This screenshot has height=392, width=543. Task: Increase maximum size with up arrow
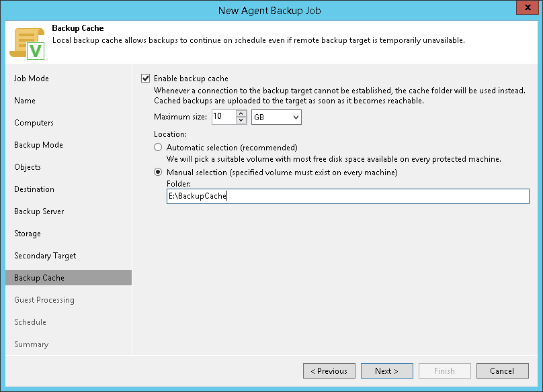(x=242, y=113)
